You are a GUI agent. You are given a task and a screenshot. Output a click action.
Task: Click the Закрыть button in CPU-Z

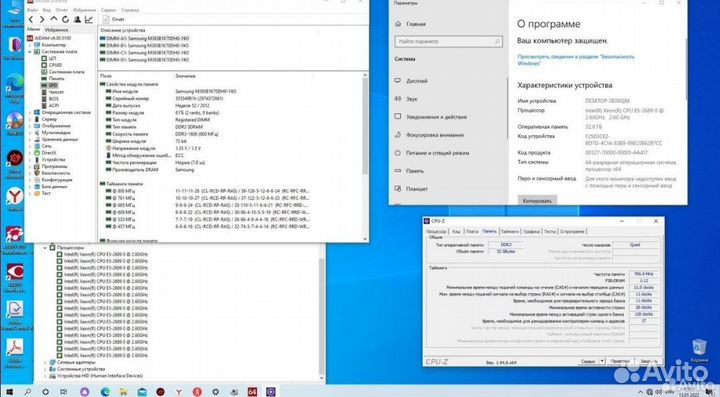pyautogui.click(x=648, y=362)
